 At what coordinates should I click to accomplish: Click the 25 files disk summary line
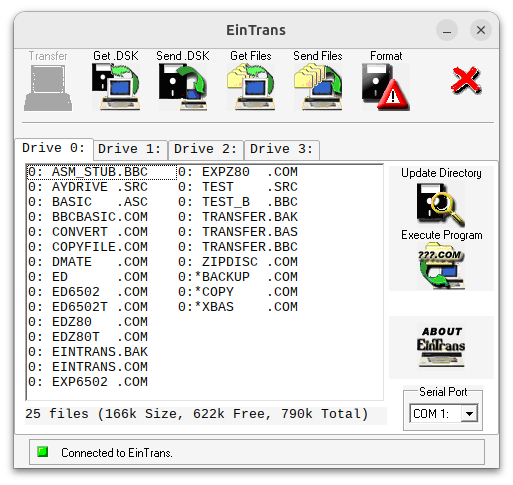197,414
